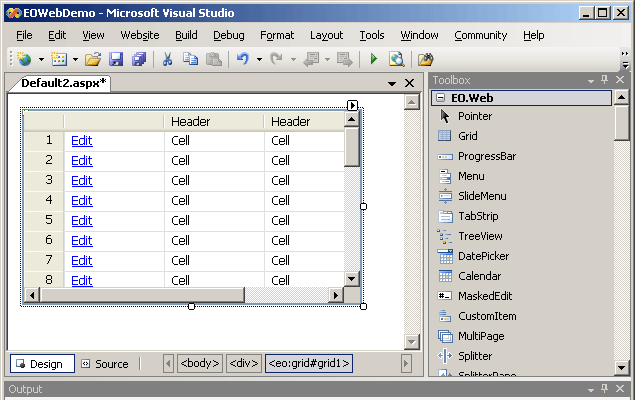Click the Edit link in row 1
The image size is (635, 400).
tap(82, 140)
